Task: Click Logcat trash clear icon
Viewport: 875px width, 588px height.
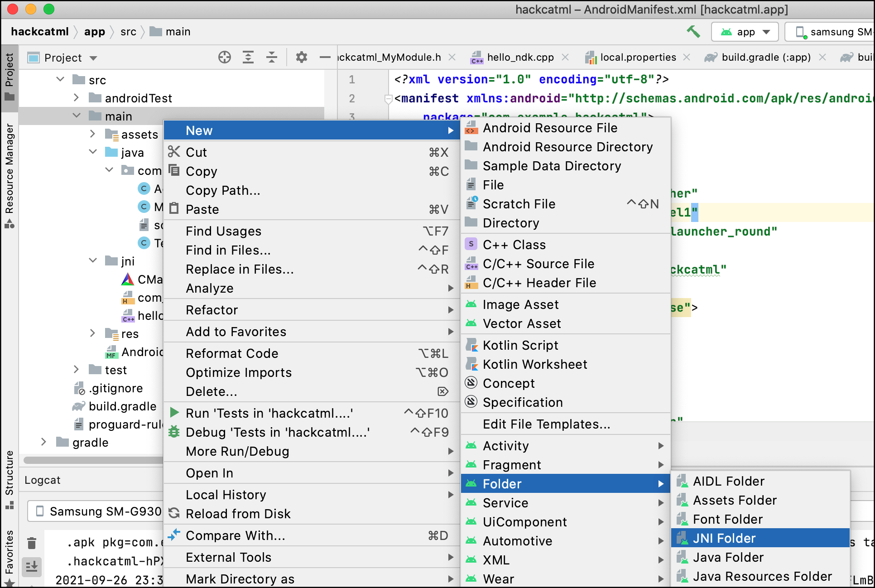Action: pos(32,543)
